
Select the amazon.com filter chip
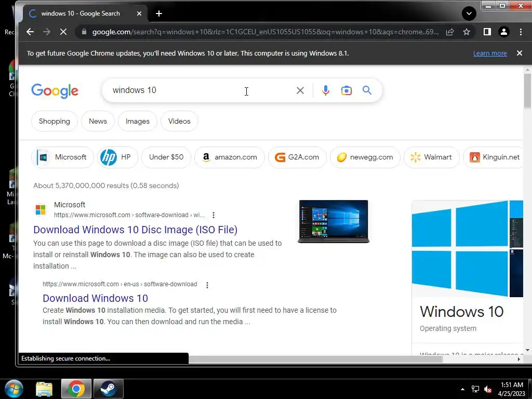[229, 157]
